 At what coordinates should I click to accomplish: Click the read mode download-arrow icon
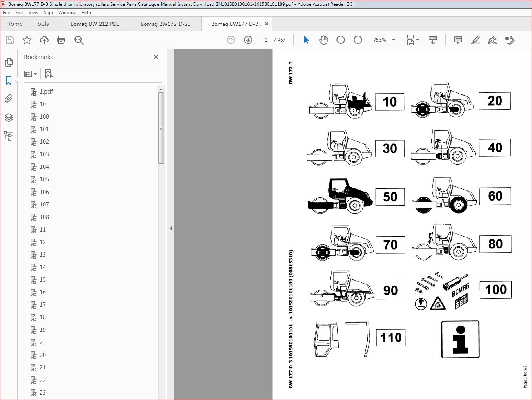point(433,40)
